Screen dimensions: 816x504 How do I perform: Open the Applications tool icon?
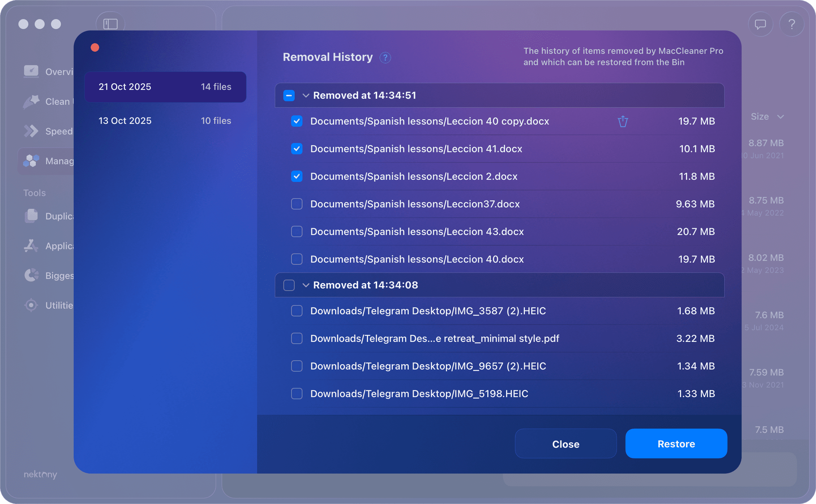pos(32,246)
